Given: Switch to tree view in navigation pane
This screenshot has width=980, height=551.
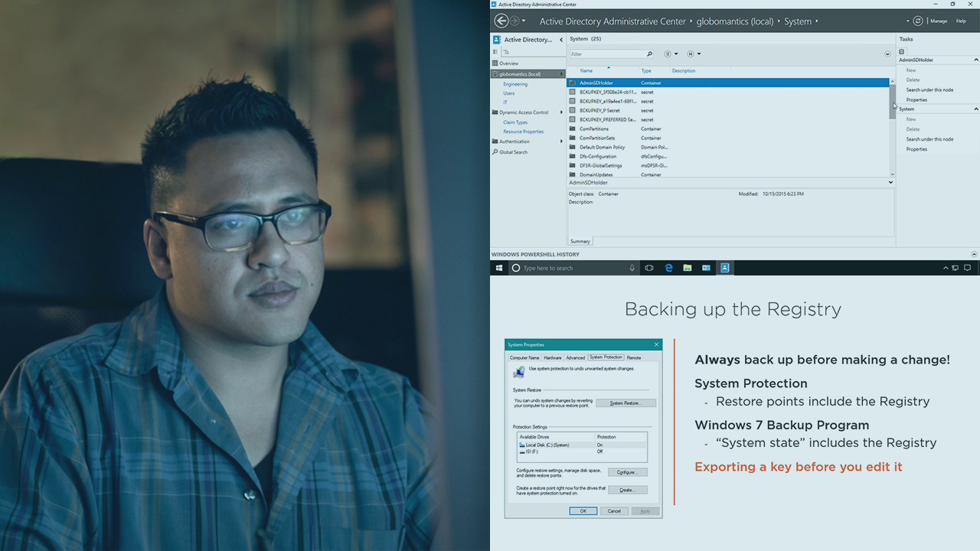Looking at the screenshot, I should [x=506, y=52].
